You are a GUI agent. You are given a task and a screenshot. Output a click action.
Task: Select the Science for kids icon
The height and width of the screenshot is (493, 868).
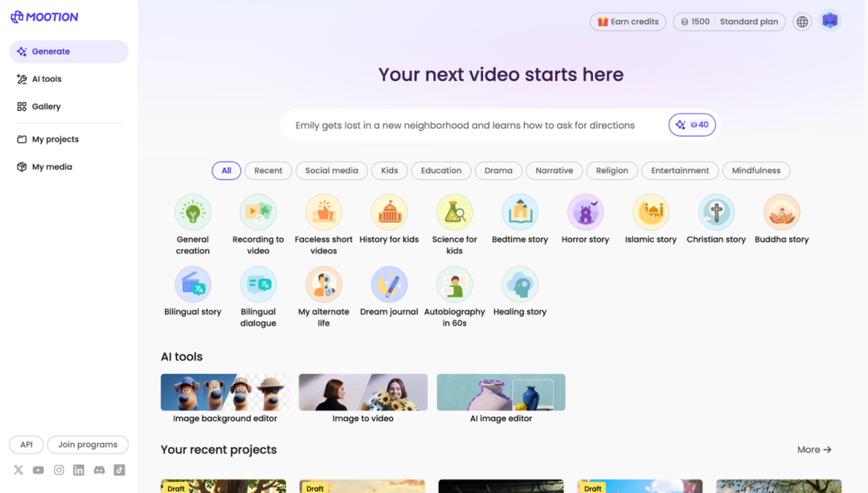tap(454, 212)
